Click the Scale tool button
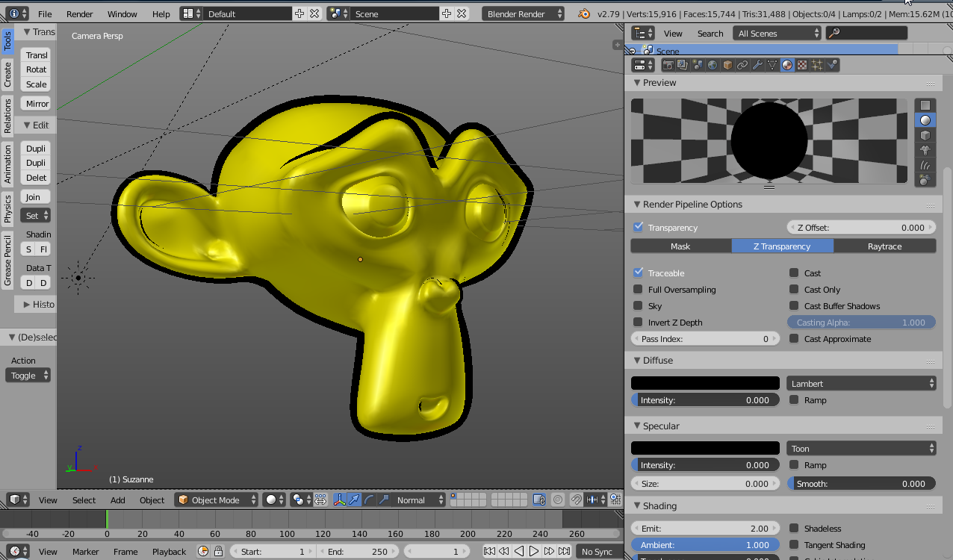 [x=36, y=84]
